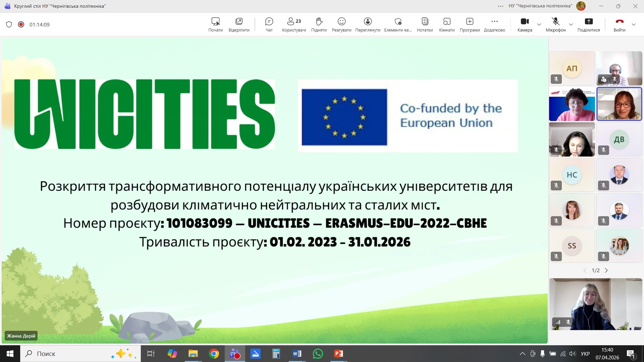Screen dimensions: 644x362
Task: Open the dropdown next to Вийти
Action: 634,24
